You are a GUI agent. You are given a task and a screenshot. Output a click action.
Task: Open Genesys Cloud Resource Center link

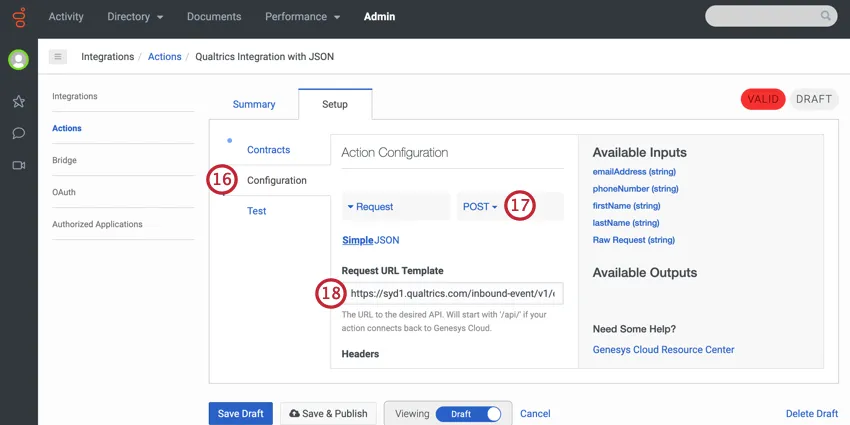[663, 350]
